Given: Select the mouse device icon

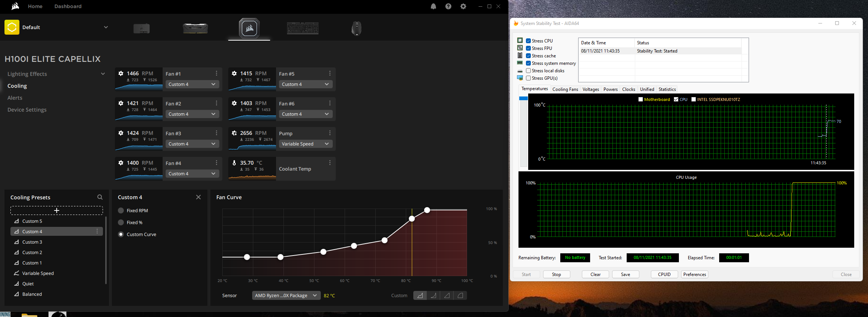Looking at the screenshot, I should tap(357, 28).
